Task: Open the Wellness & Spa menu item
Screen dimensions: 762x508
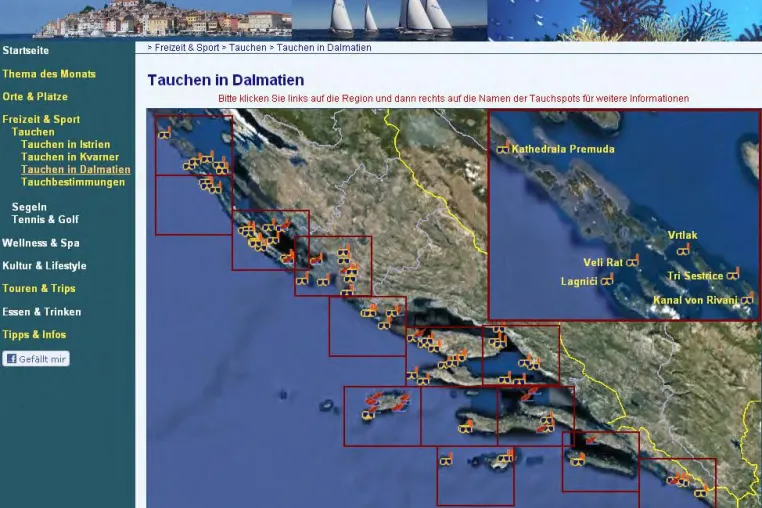Action: pyautogui.click(x=41, y=243)
